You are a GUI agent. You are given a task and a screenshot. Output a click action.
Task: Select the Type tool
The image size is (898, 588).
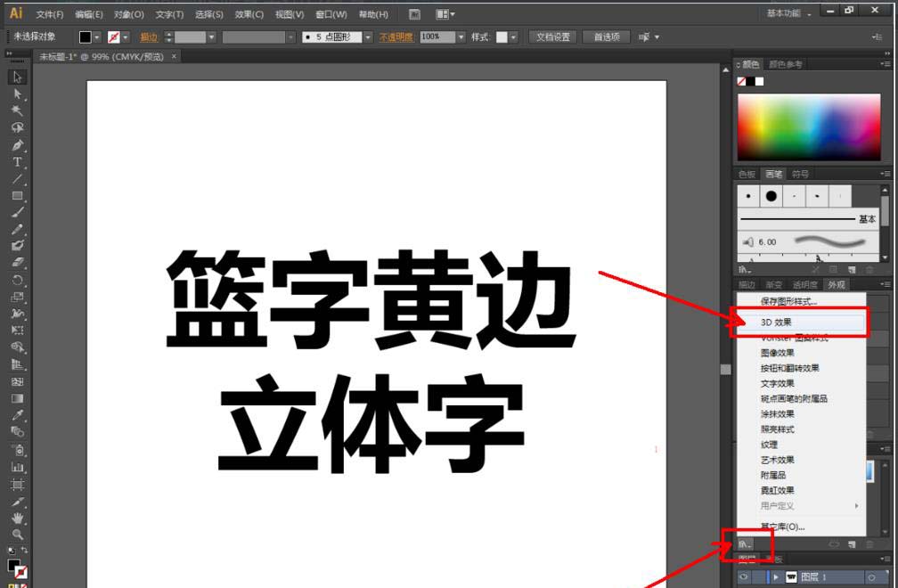click(17, 162)
